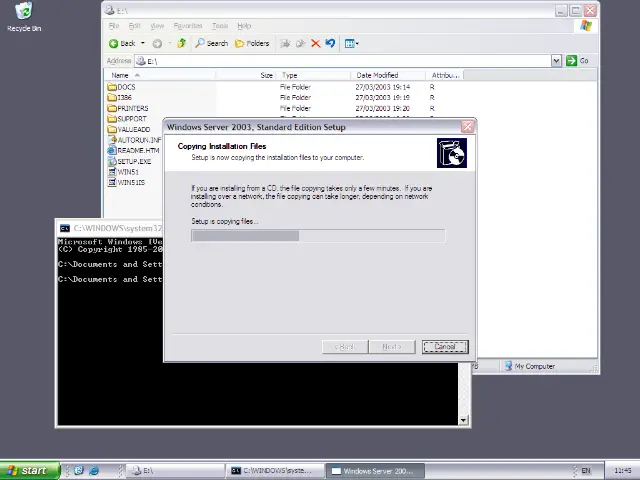Click the EN language indicator in taskbar
Image resolution: width=640 pixels, height=480 pixels.
586,471
